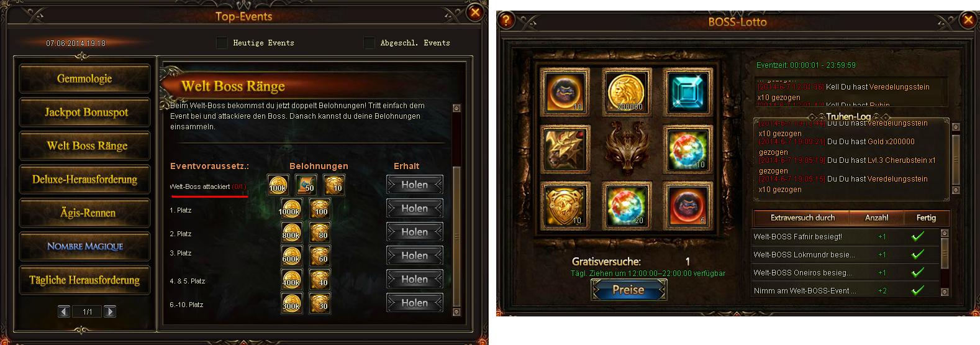The height and width of the screenshot is (345, 980).
Task: Open the Jackpot Bonuspot event tab
Action: pos(84,113)
